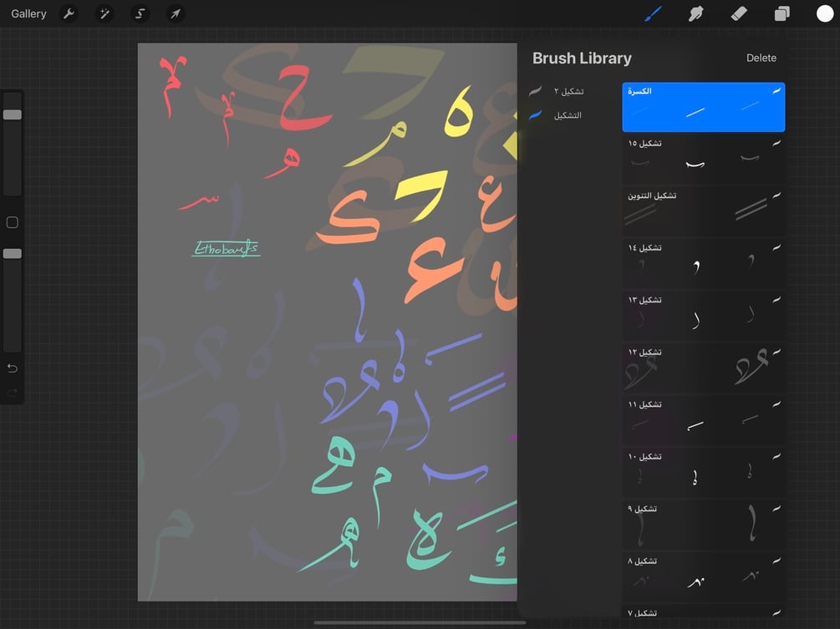Activate the Selection tool
The width and height of the screenshot is (840, 629).
pyautogui.click(x=140, y=13)
